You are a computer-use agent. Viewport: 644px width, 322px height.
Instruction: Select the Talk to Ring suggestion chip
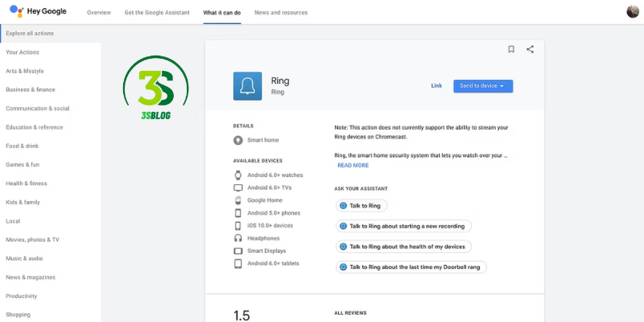click(361, 206)
